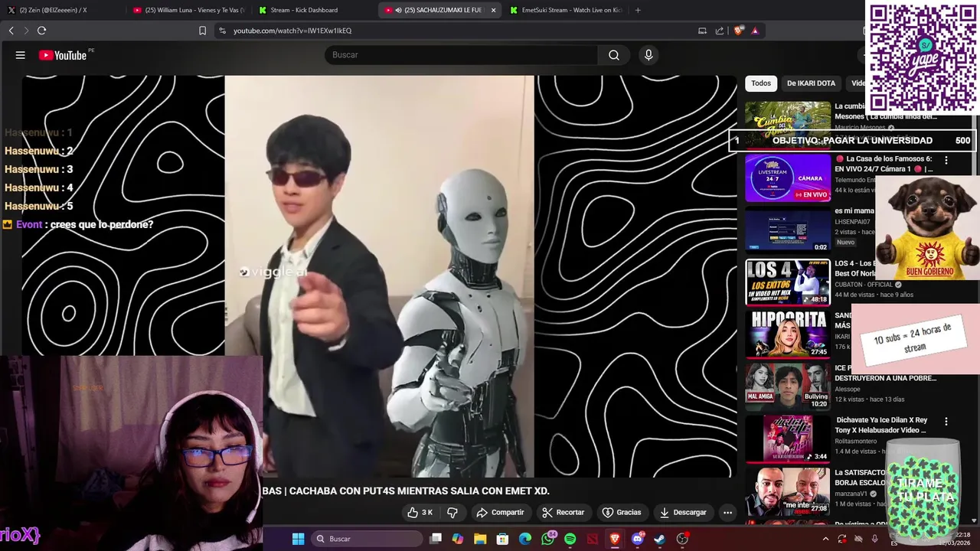Click the microphone icon in the system tray
Image resolution: width=980 pixels, height=551 pixels.
pos(875,539)
